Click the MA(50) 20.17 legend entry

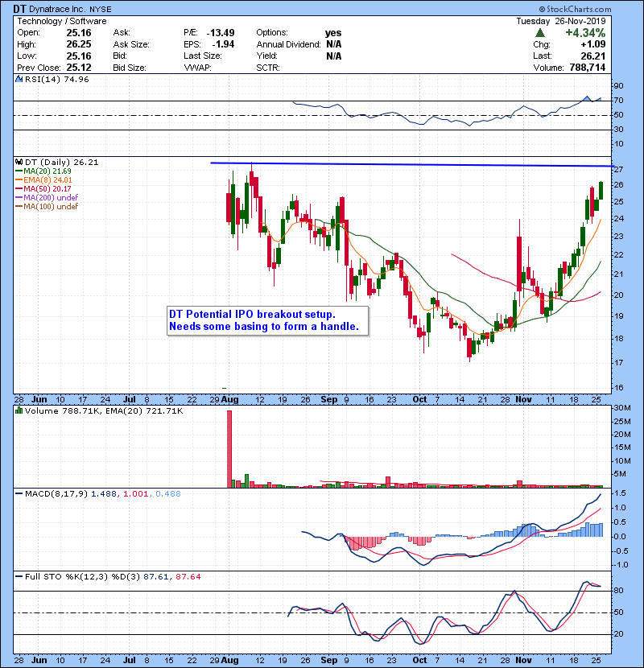(43, 188)
